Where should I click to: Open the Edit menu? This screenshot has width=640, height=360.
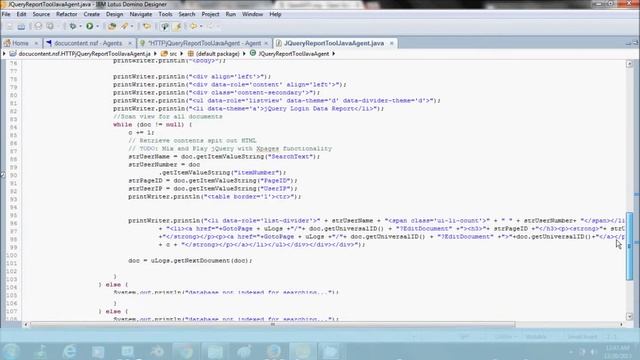pyautogui.click(x=21, y=14)
